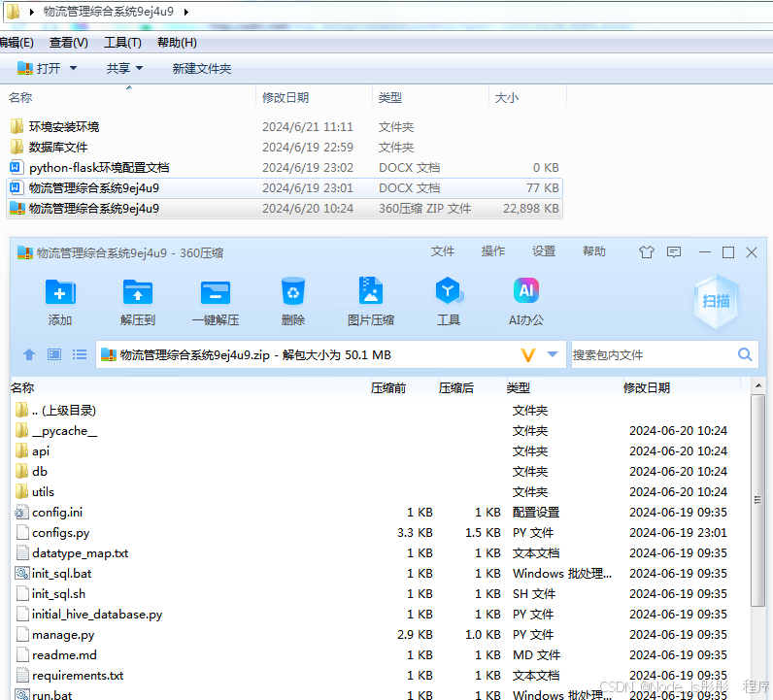The image size is (773, 700).
Task: Open the 工具(T) menu in Explorer
Action: coord(122,43)
